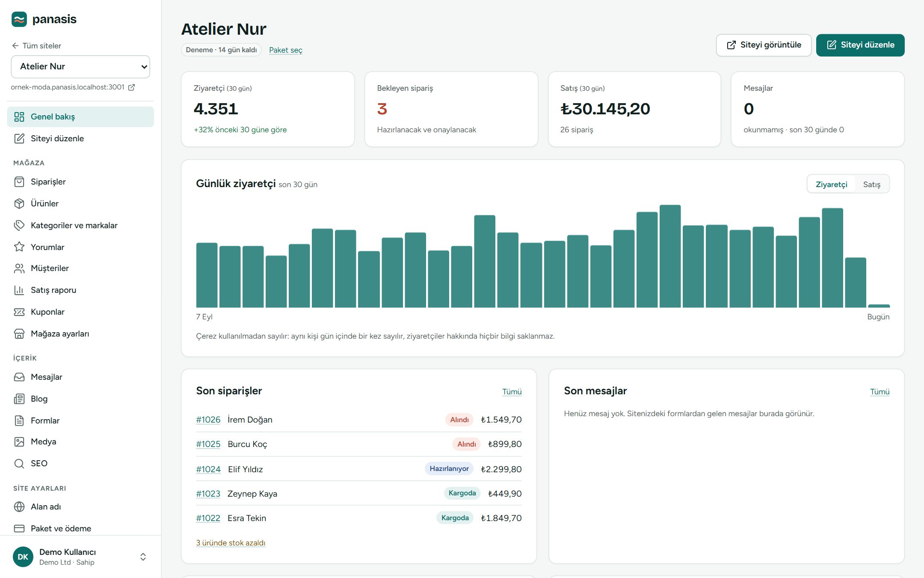
Task: Open order #1025
Action: coord(208,444)
